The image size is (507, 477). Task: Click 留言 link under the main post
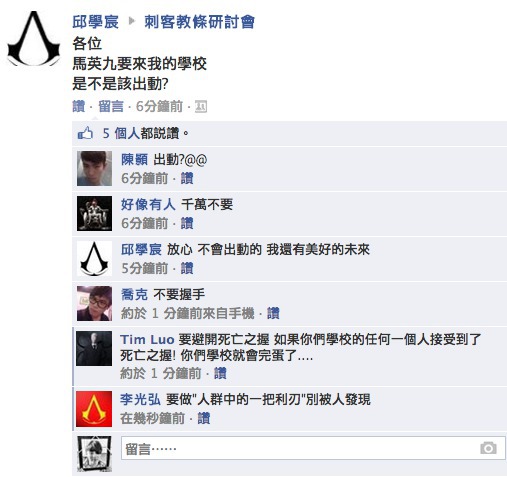[x=111, y=107]
